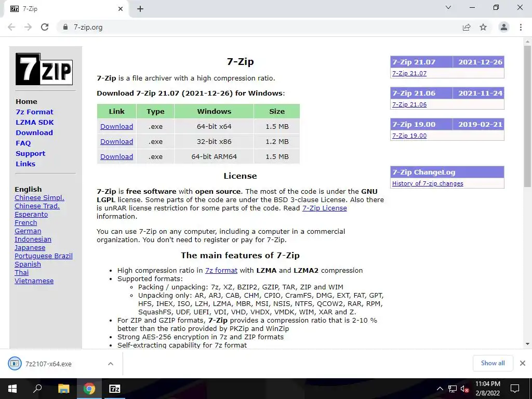Image resolution: width=532 pixels, height=399 pixels.
Task: Open the Links page
Action: [x=25, y=164]
